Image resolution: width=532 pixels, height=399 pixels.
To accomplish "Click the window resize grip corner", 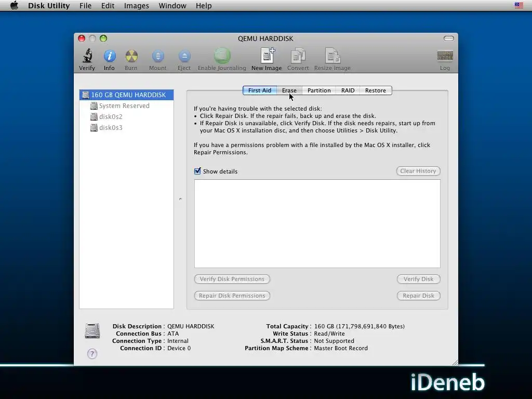I will [x=455, y=362].
